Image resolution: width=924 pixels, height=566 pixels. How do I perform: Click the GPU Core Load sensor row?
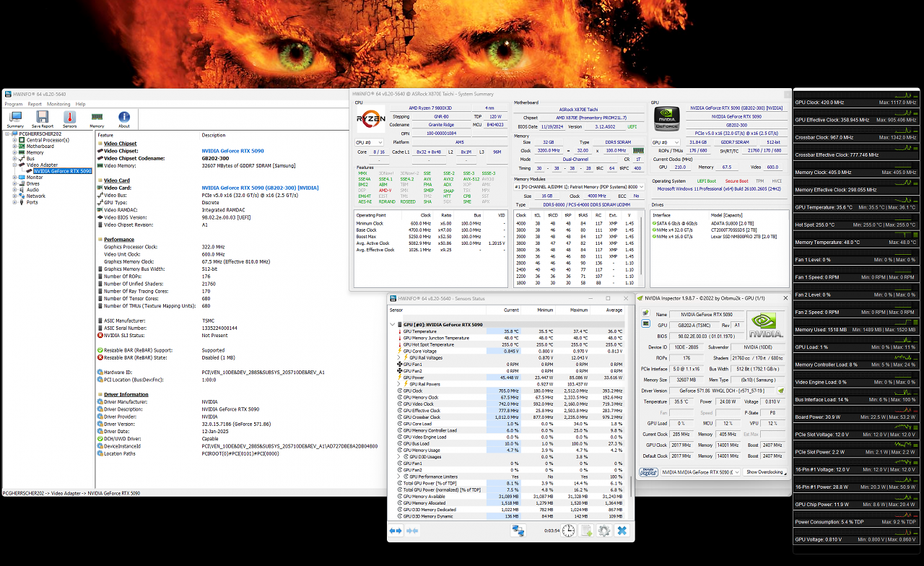click(509, 424)
